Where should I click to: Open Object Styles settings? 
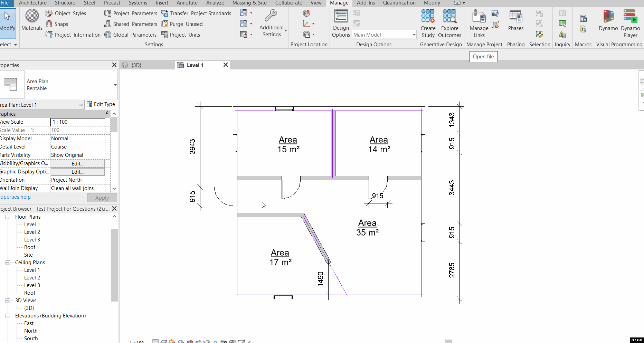(66, 13)
